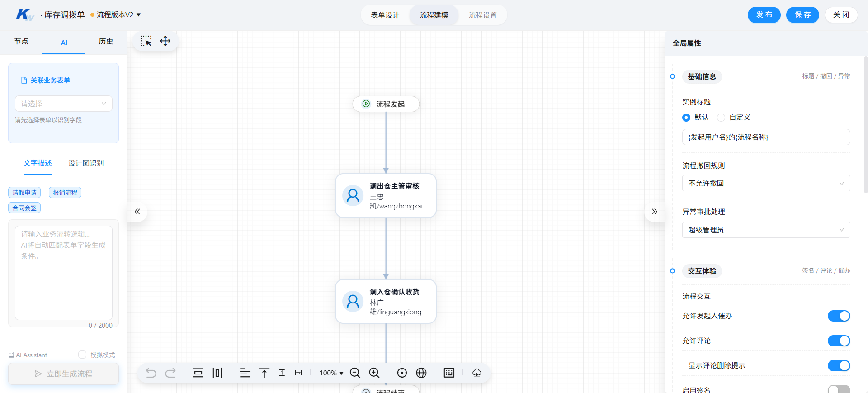Zoom out the flow canvas
Viewport: 868px width, 393px height.
[355, 373]
